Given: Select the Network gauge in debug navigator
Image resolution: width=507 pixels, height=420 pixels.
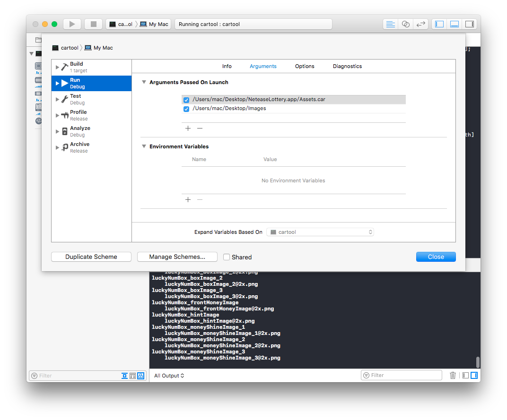Looking at the screenshot, I should (x=38, y=121).
